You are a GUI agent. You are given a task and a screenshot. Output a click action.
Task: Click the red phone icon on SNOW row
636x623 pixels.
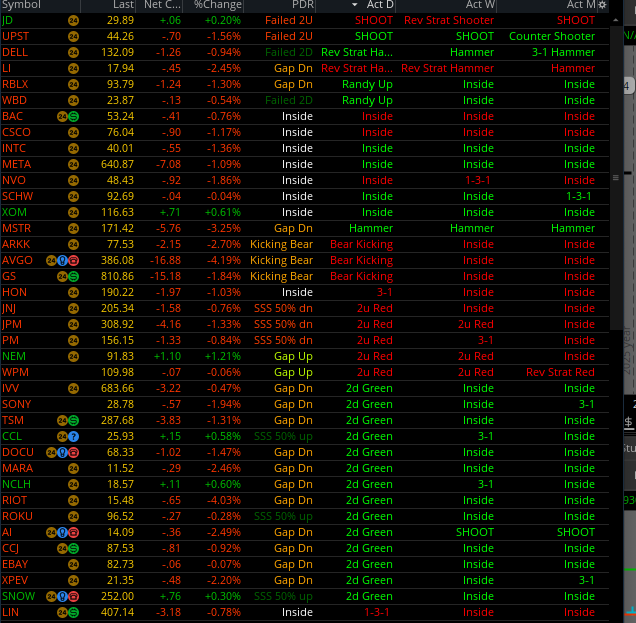tap(73, 597)
